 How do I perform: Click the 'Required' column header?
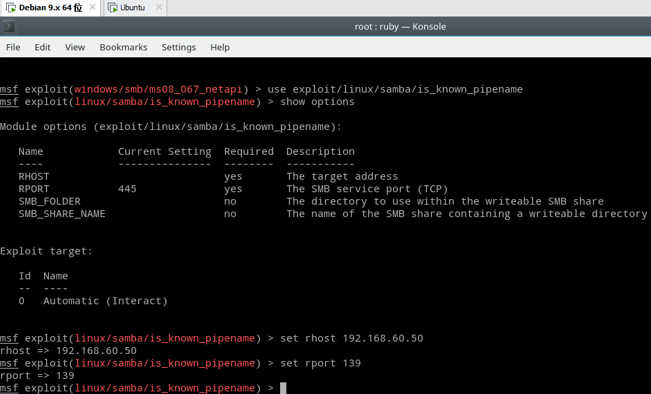[249, 152]
